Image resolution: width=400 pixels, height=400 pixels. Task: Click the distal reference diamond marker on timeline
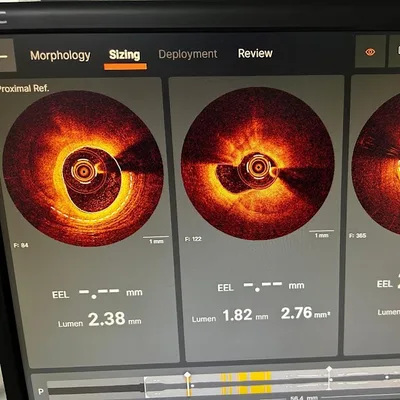[329, 369]
